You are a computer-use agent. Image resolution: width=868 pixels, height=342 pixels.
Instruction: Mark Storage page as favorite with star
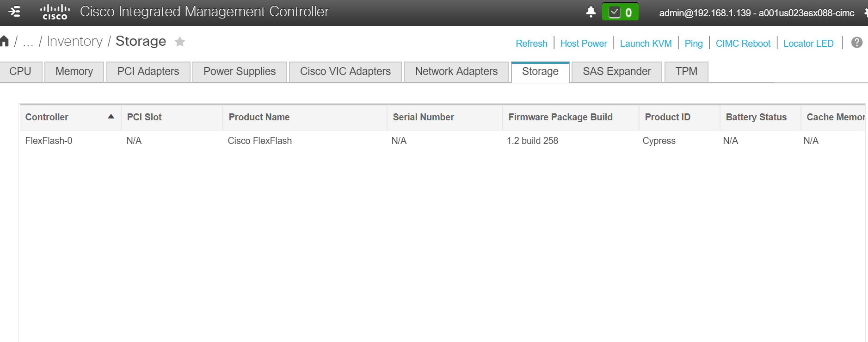179,42
